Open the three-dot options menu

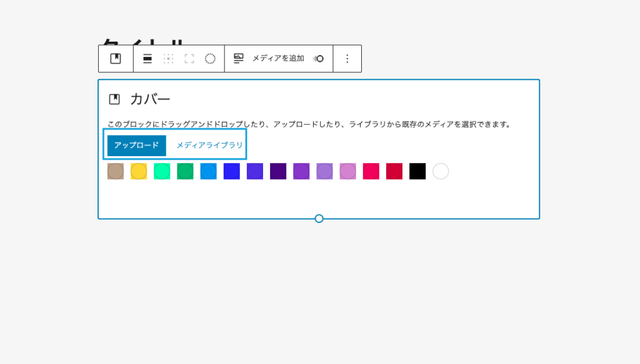point(347,59)
